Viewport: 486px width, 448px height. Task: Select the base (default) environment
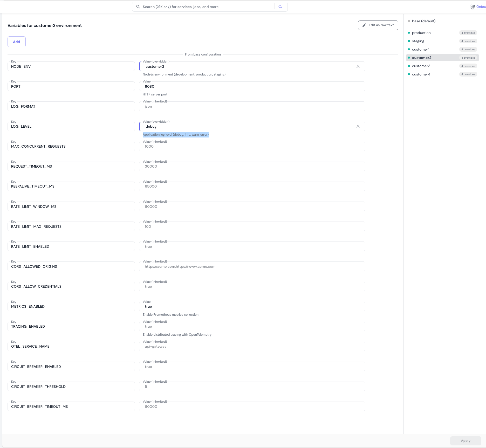pyautogui.click(x=424, y=21)
